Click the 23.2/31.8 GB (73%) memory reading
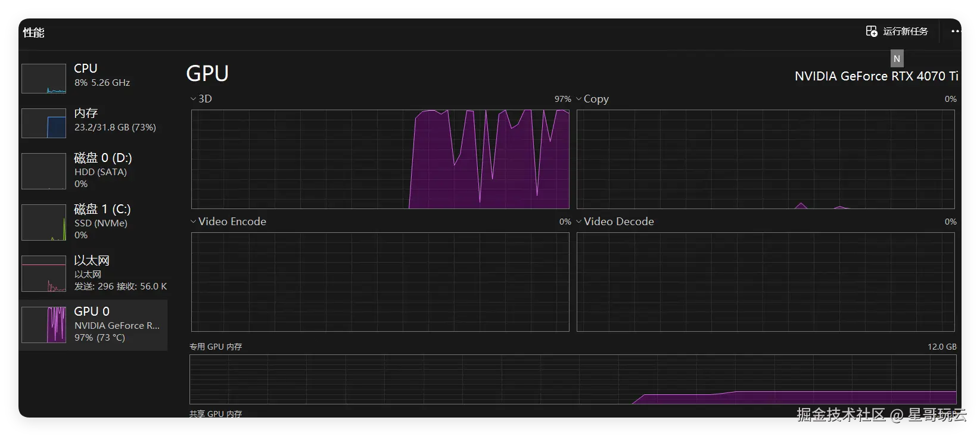Screen dimensions: 980x436 tap(115, 127)
